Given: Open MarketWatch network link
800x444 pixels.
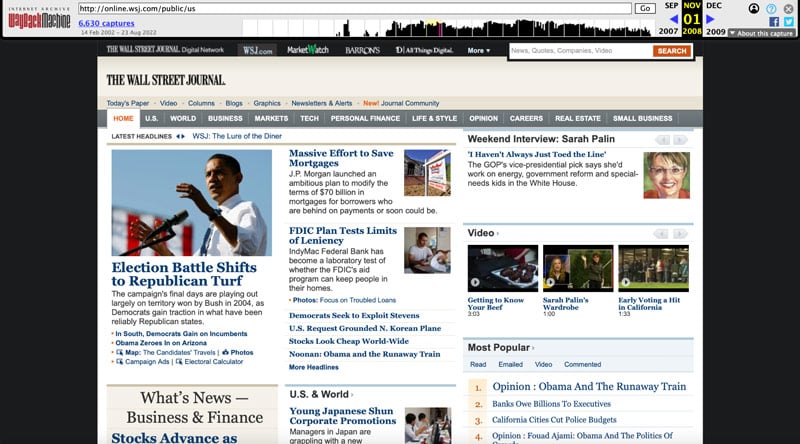Looking at the screenshot, I should 308,50.
